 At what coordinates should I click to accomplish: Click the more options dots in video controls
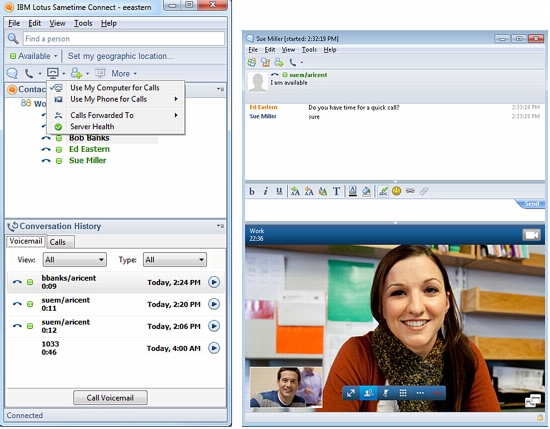coord(420,393)
